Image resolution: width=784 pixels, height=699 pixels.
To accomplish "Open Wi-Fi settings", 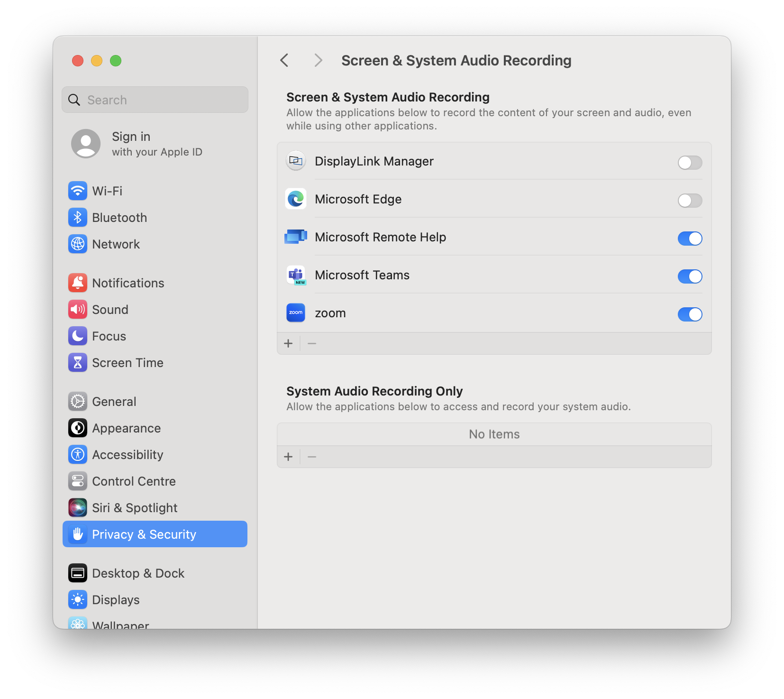I will (x=155, y=191).
